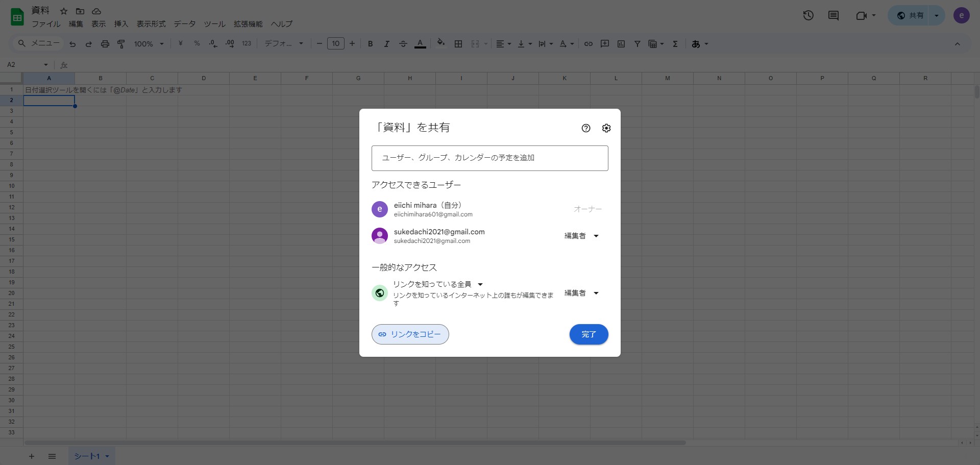980x465 pixels.
Task: Collapse the toolbar with chevron arrow
Action: point(958,44)
